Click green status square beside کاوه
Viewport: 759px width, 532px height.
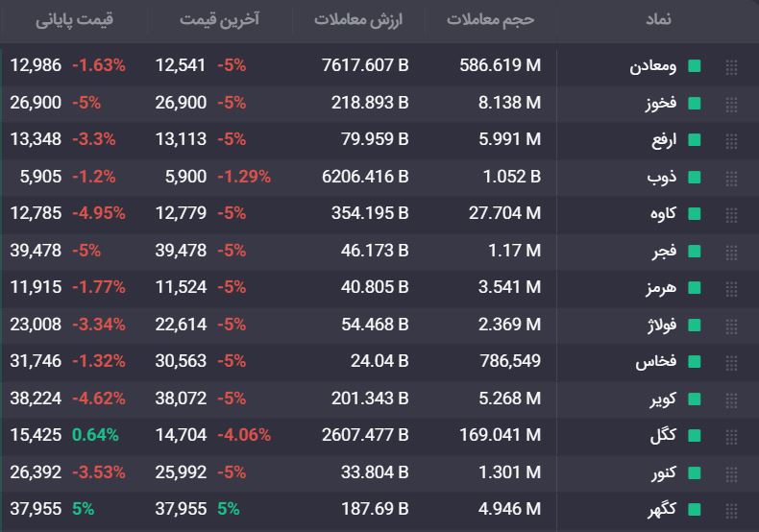point(695,214)
